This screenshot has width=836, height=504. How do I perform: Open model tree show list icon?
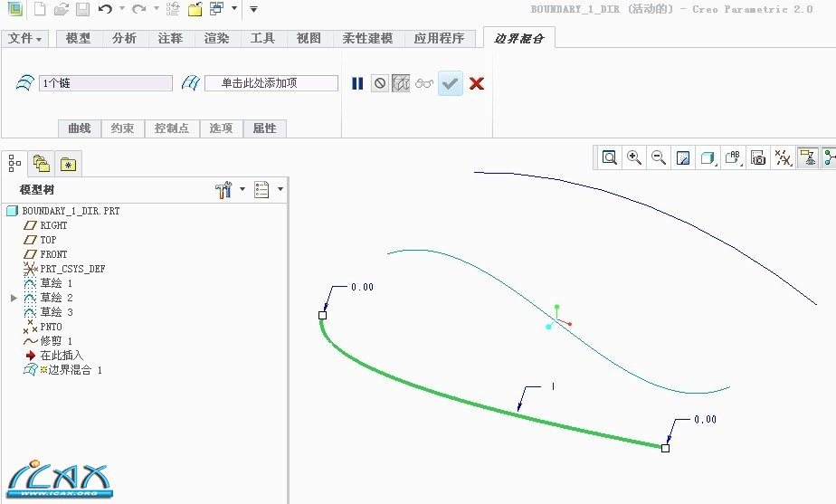pos(261,189)
